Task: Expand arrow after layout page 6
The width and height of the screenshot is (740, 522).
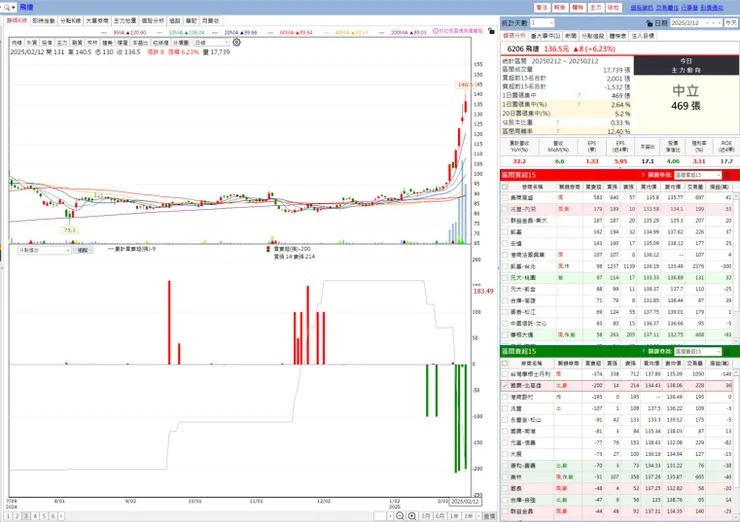Action: [x=61, y=516]
